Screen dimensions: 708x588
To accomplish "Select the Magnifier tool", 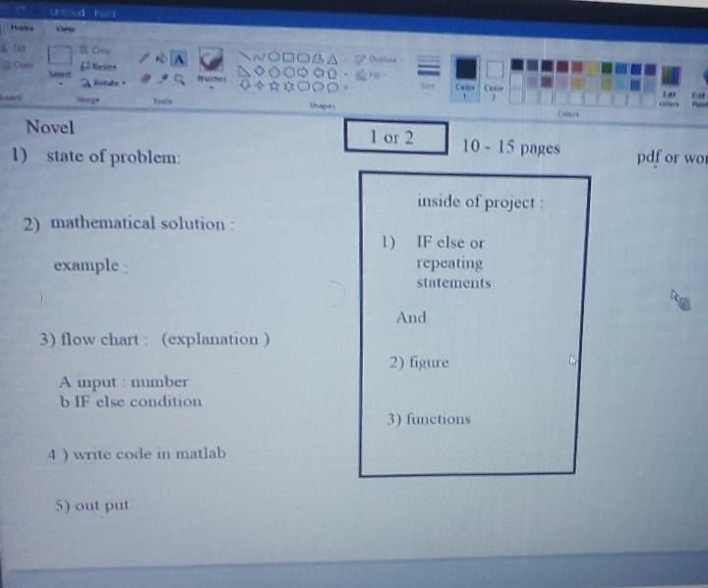I will click(x=179, y=80).
